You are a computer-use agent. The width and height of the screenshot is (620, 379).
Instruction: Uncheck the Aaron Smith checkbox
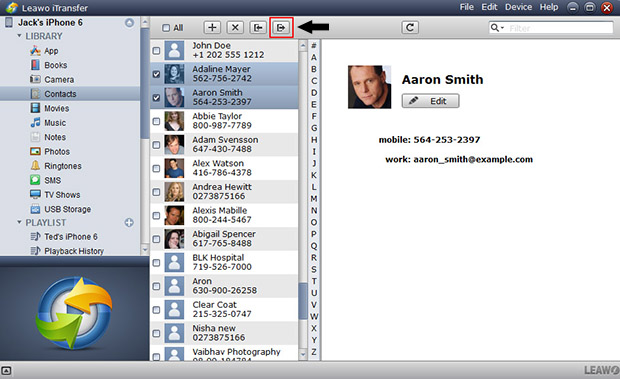pyautogui.click(x=156, y=97)
